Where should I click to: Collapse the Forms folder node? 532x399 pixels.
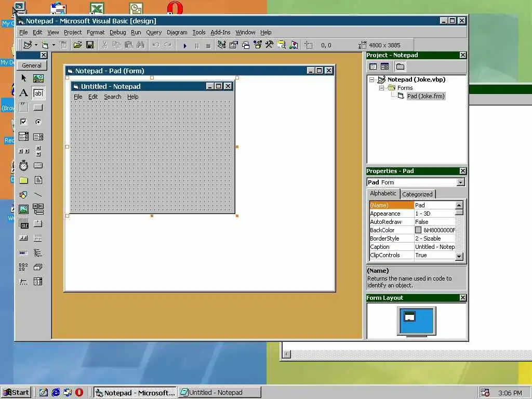click(x=381, y=88)
